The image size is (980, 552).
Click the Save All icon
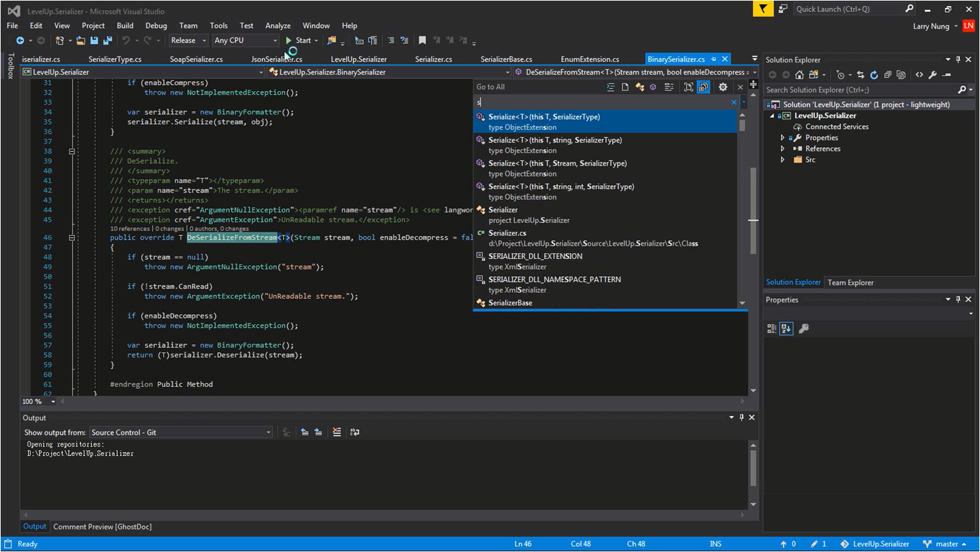(107, 41)
